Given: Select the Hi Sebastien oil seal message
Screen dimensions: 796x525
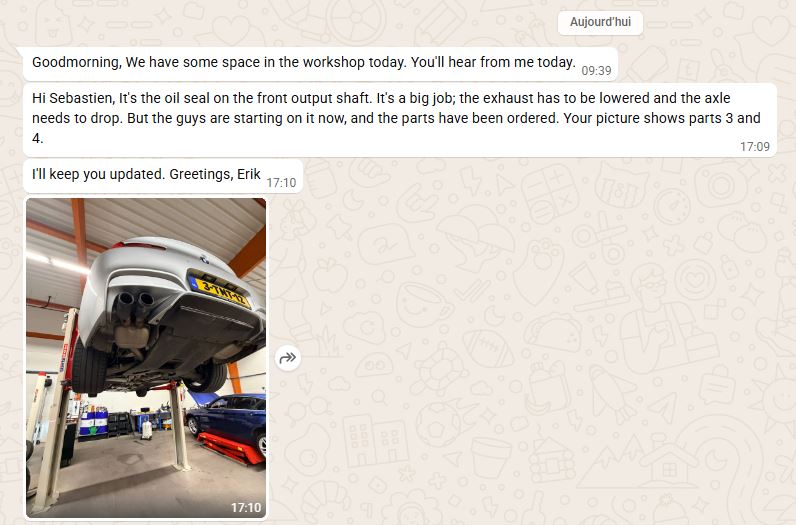Looking at the screenshot, I should 400,120.
